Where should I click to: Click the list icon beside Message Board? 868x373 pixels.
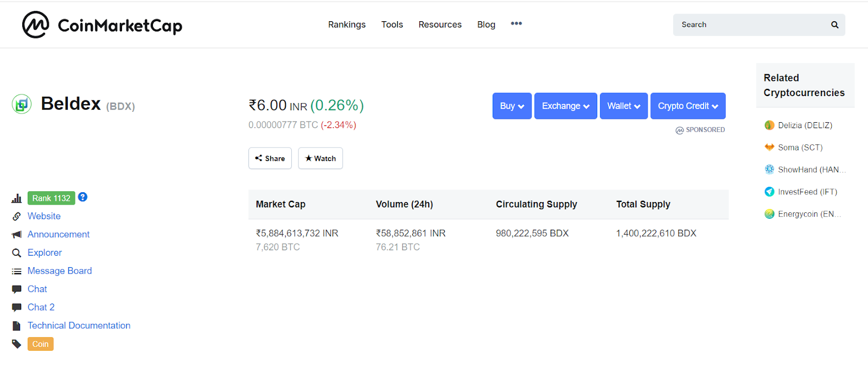pyautogui.click(x=17, y=271)
